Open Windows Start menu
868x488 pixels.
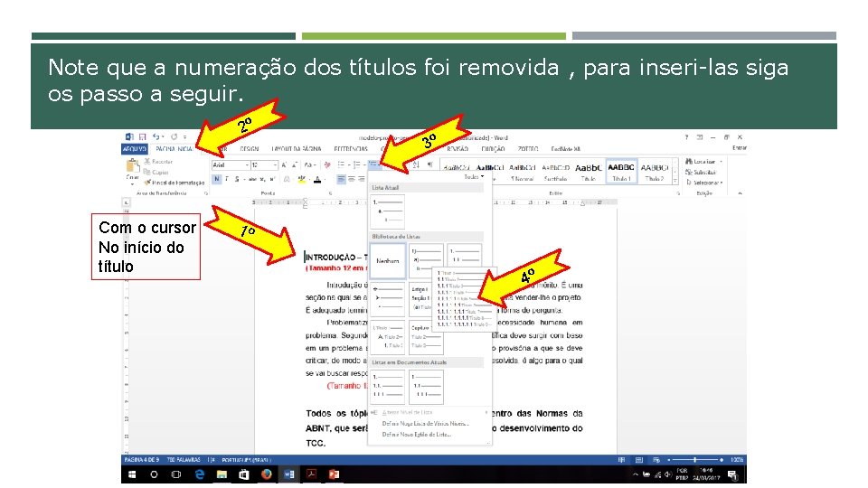pos(132,474)
